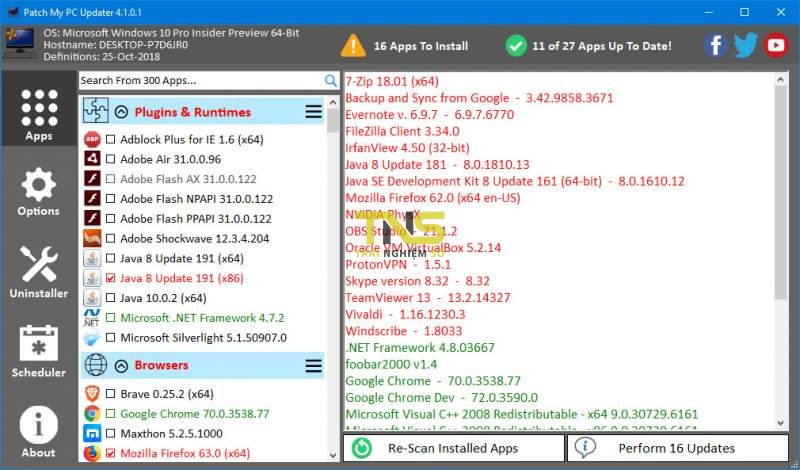Check the Adblock Plus for IE checkbox
The height and width of the screenshot is (470, 800).
[x=110, y=139]
